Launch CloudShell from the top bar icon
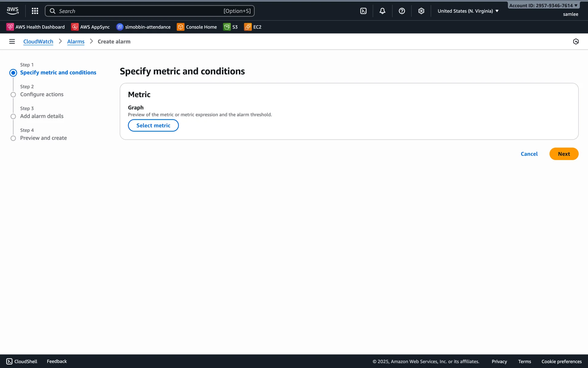This screenshot has height=368, width=588. coord(363,11)
